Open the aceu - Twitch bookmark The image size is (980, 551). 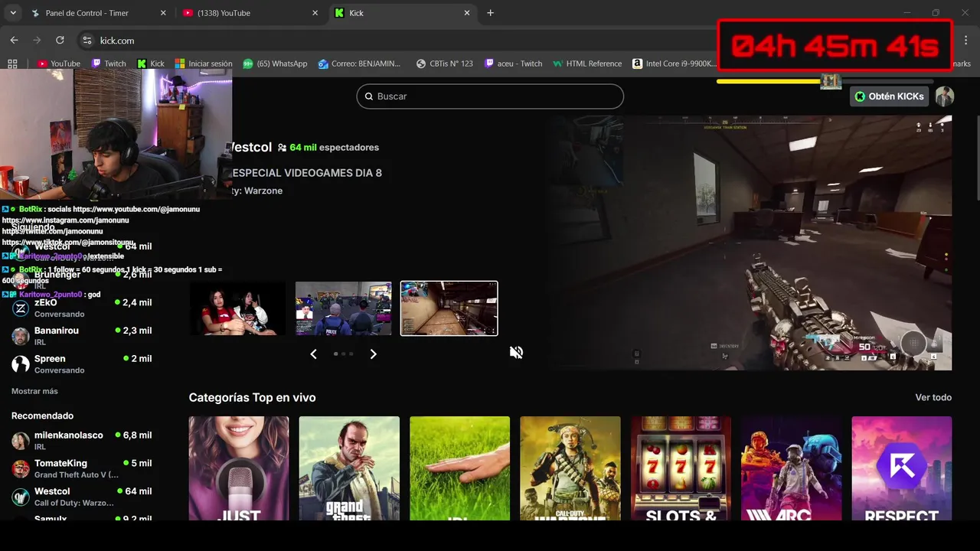[x=513, y=64]
